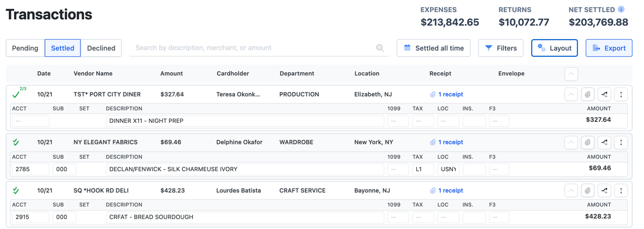Edit the SILK CHARMEUSE IVORY description field

(x=245, y=169)
